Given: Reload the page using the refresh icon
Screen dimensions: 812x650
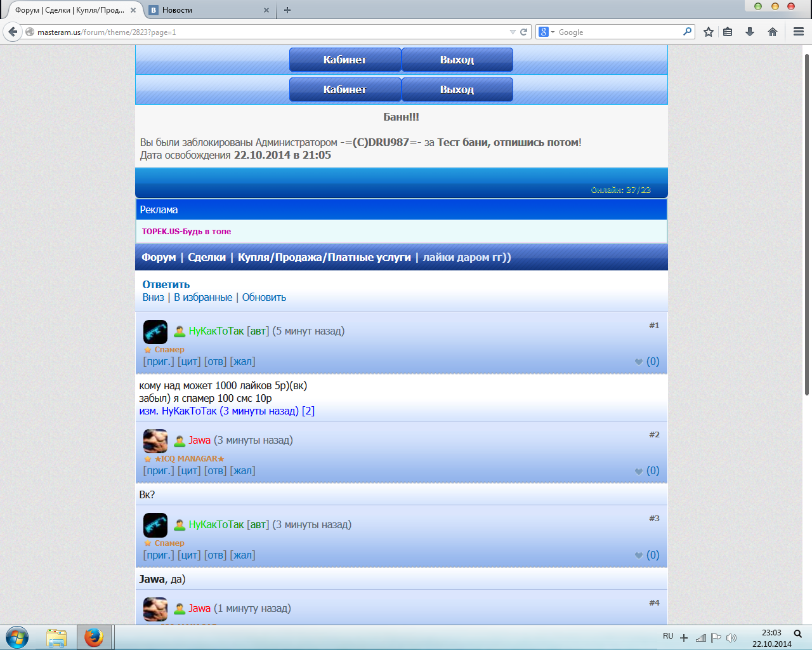Looking at the screenshot, I should pyautogui.click(x=524, y=32).
